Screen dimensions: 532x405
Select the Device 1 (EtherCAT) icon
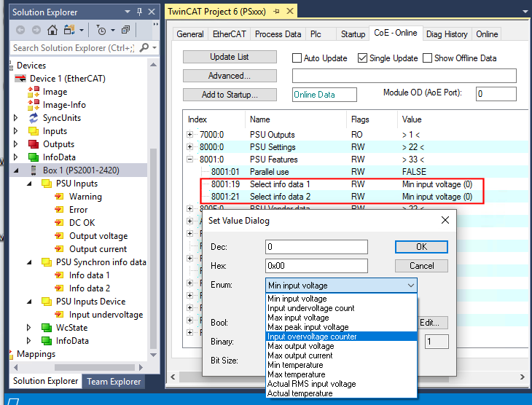click(20, 79)
